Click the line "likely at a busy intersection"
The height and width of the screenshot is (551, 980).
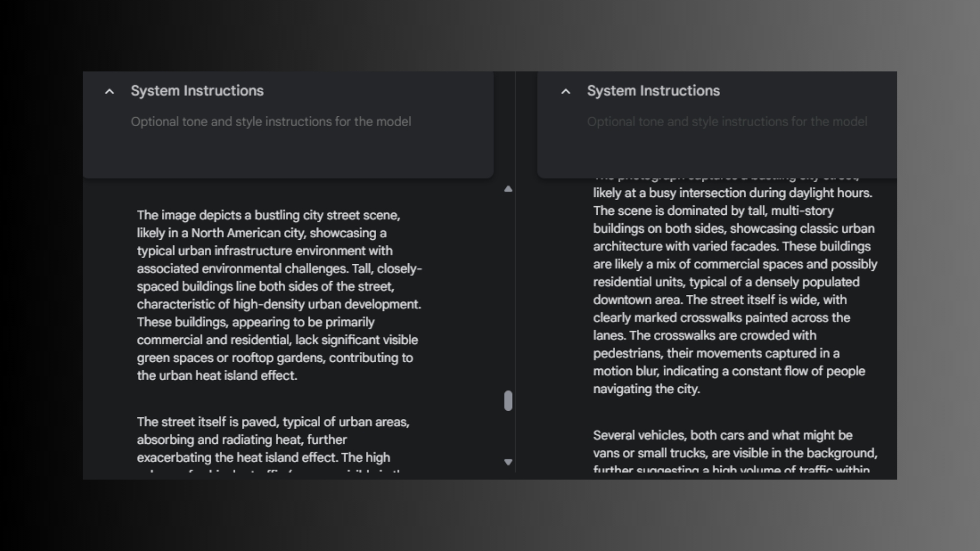click(x=732, y=193)
